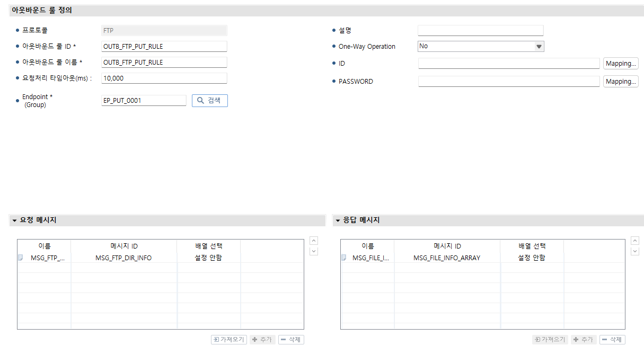Click the 검색 button next to Endpoint field
Viewport: 644px width, 354px height.
(209, 101)
